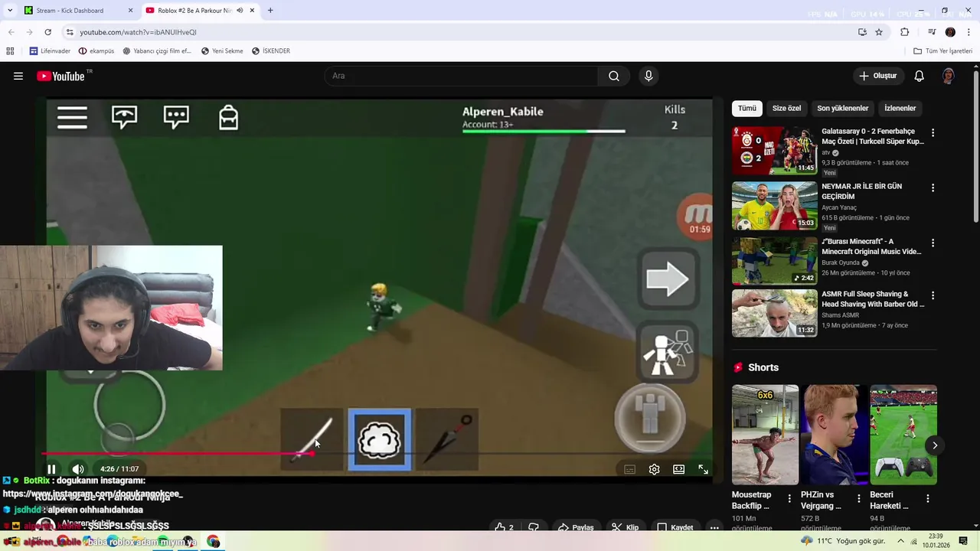Show next Shorts with arrow
This screenshot has width=980, height=551.
click(x=934, y=445)
